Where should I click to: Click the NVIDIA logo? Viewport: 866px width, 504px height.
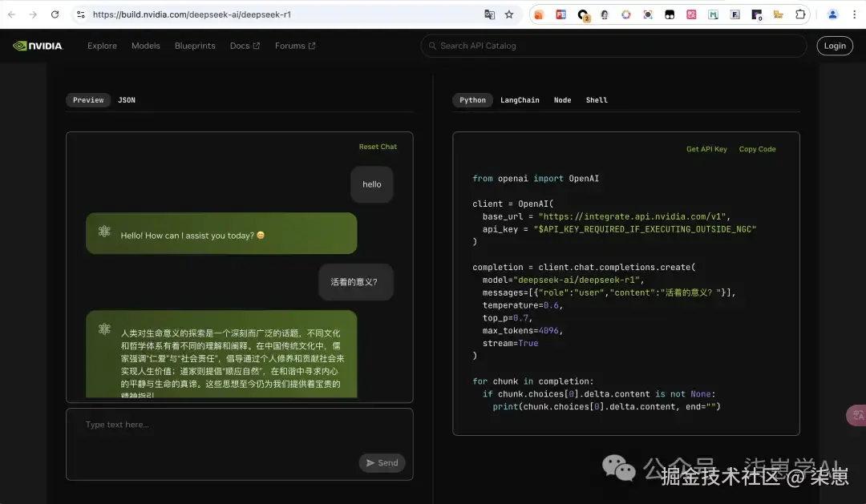pyautogui.click(x=38, y=46)
